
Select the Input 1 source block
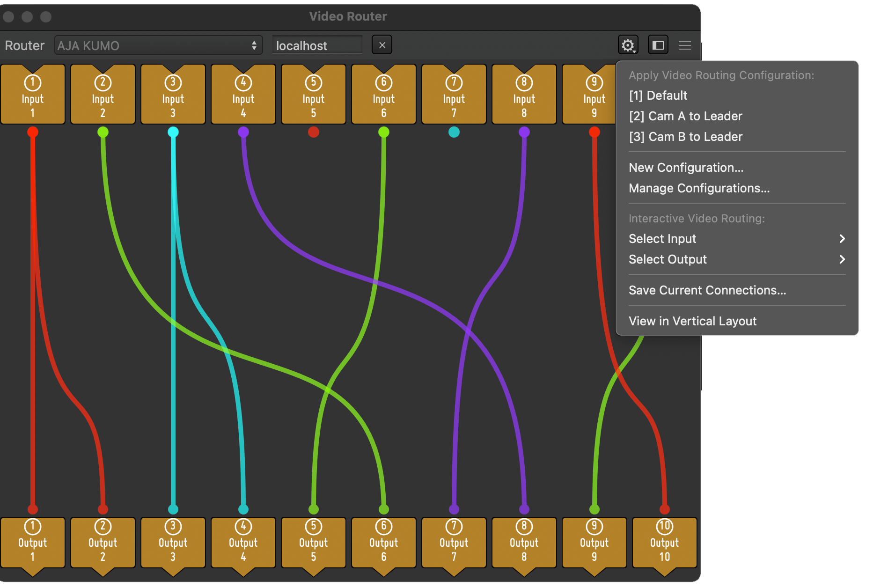(33, 96)
